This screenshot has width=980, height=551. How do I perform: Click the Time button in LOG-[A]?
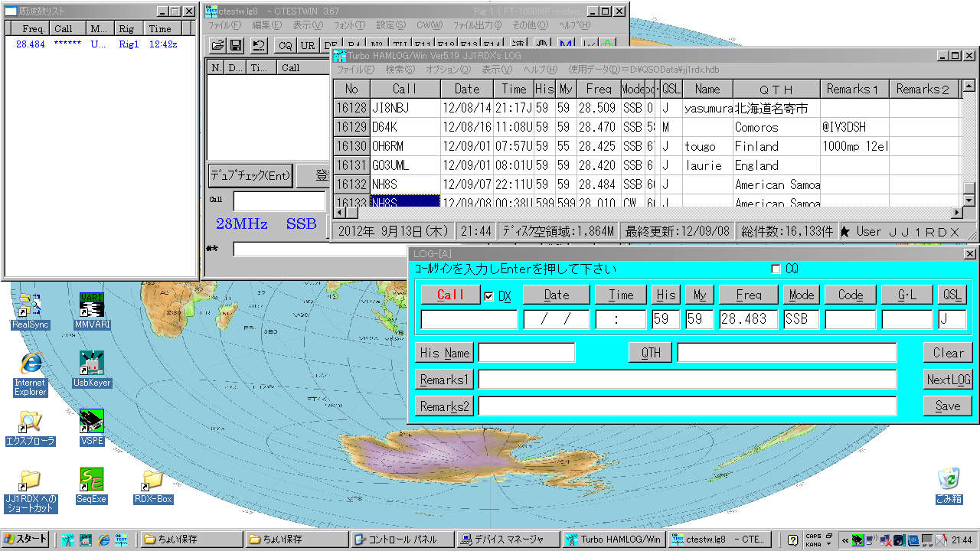[621, 295]
